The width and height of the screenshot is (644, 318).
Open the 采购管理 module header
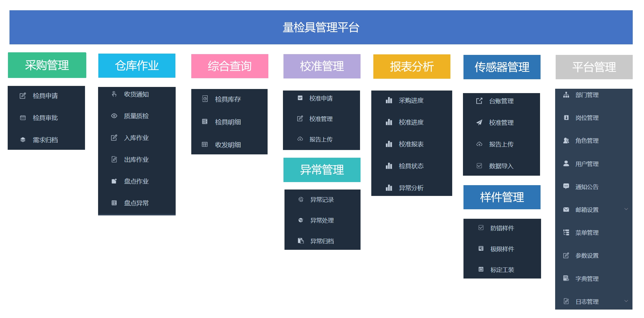[47, 65]
